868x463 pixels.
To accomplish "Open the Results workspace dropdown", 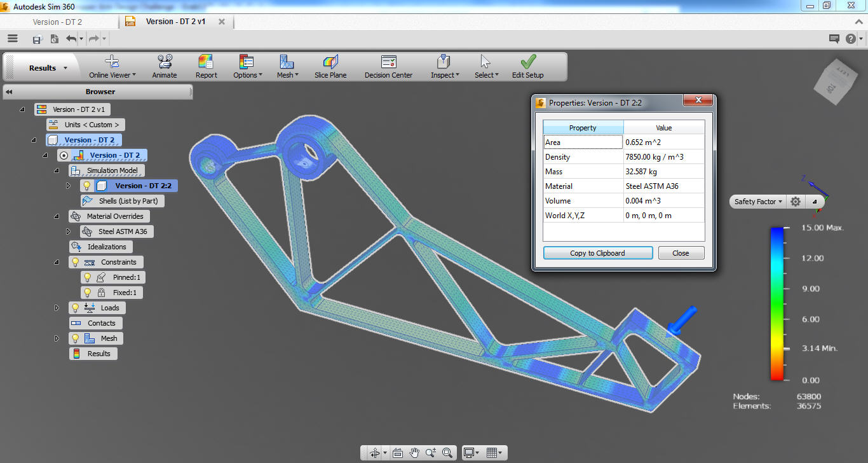I will (x=48, y=68).
